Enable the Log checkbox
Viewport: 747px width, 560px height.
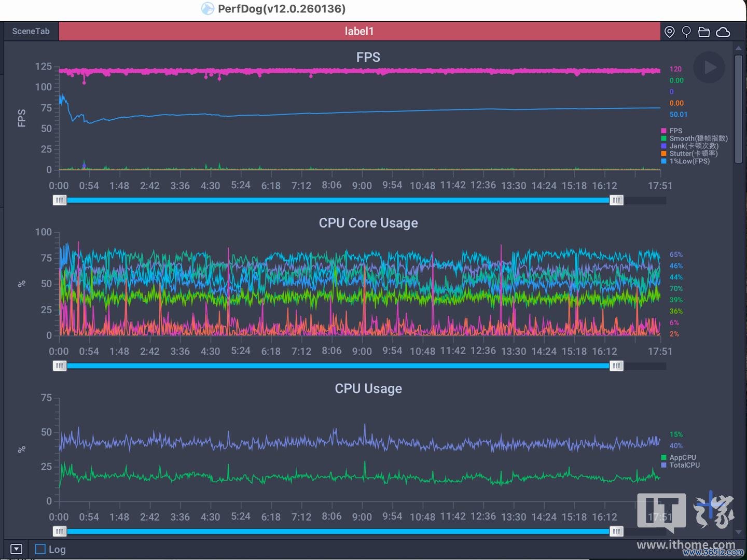coord(40,549)
